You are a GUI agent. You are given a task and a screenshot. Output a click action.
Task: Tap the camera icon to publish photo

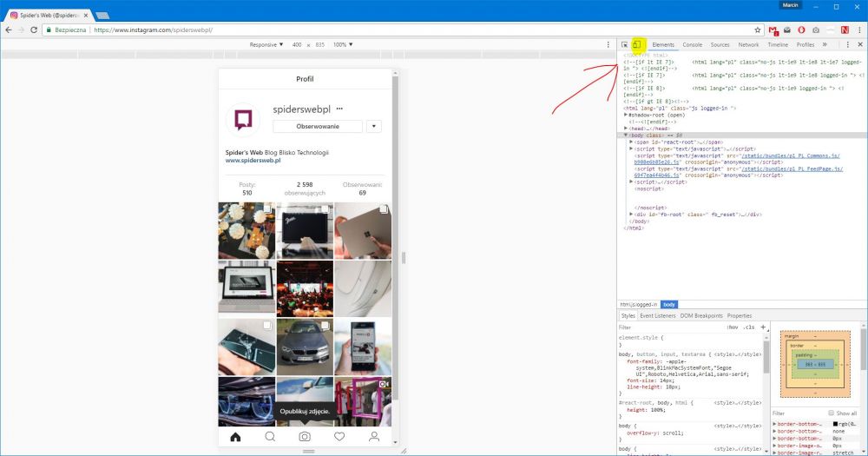(x=305, y=437)
